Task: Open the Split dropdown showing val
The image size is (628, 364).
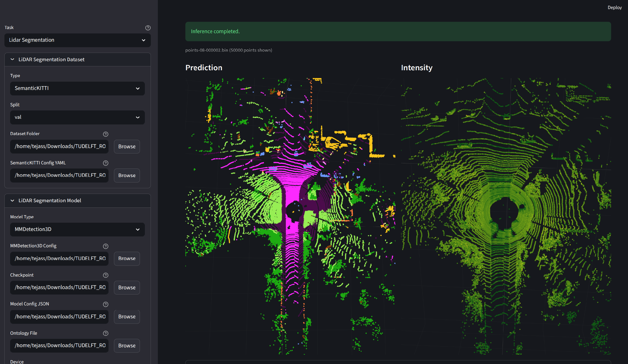Action: pyautogui.click(x=77, y=117)
